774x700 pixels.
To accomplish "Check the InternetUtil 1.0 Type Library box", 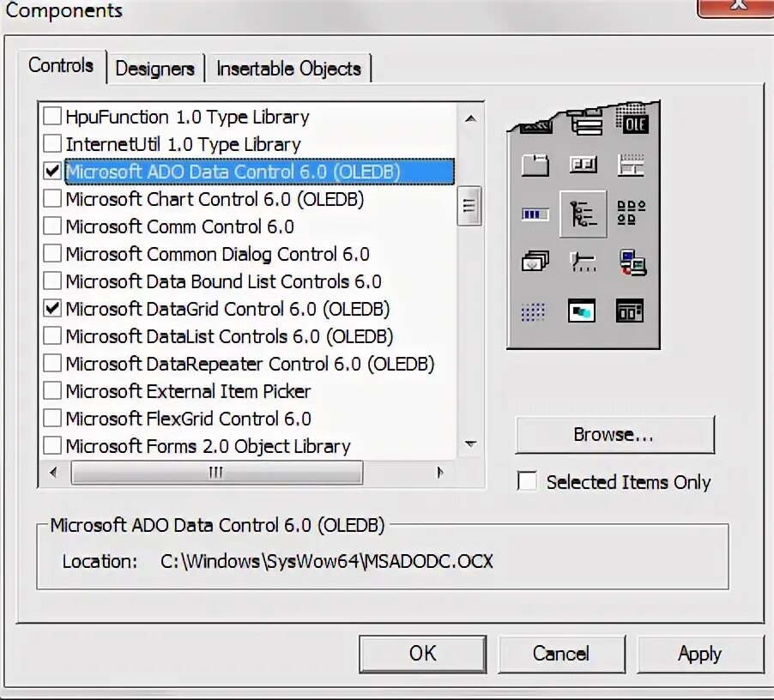I will click(x=51, y=143).
